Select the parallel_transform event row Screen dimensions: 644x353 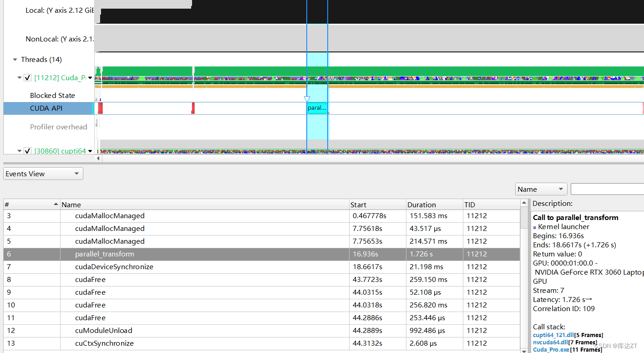(262, 254)
